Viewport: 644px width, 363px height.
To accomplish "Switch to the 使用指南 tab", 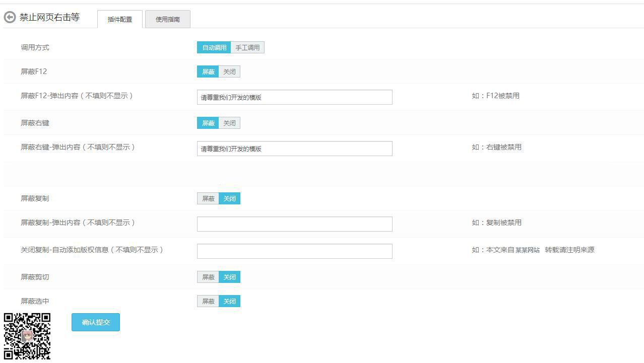I will [167, 19].
